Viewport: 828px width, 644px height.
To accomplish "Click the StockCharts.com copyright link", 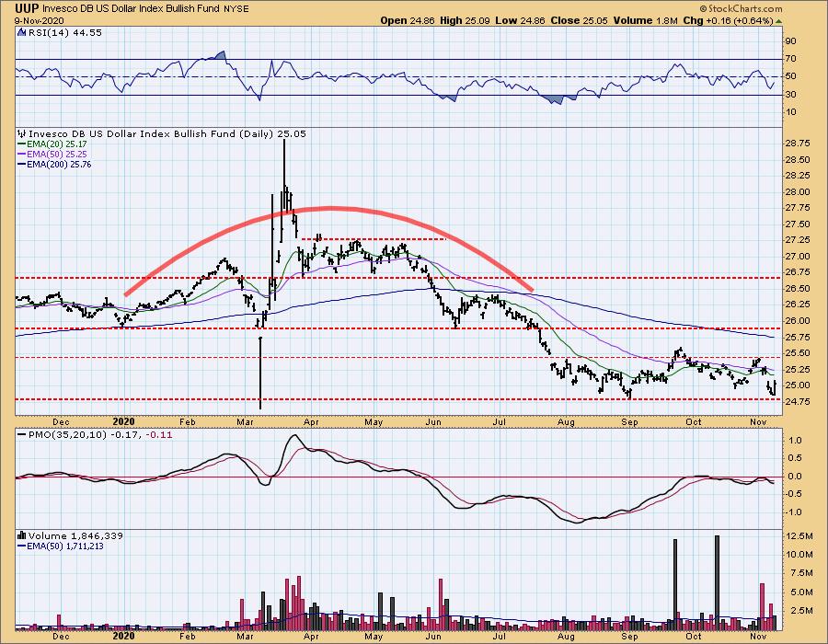I will 741,8.
